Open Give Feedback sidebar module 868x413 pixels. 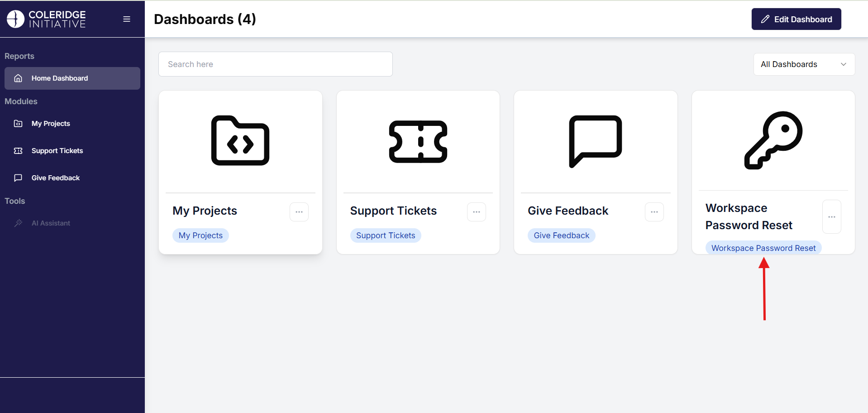tap(55, 178)
